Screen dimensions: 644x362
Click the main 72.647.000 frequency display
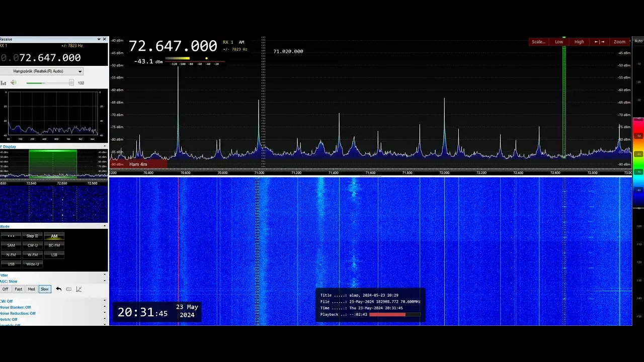pyautogui.click(x=173, y=46)
